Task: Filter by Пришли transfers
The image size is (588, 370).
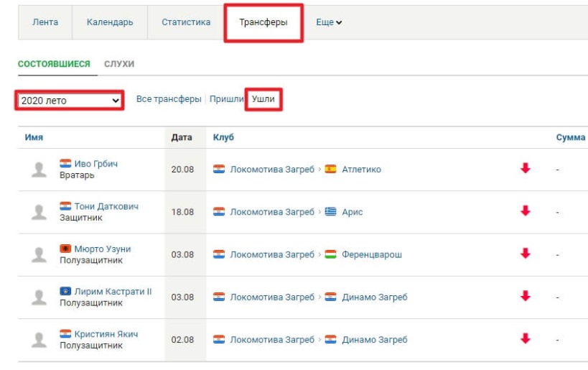Action: (x=225, y=99)
